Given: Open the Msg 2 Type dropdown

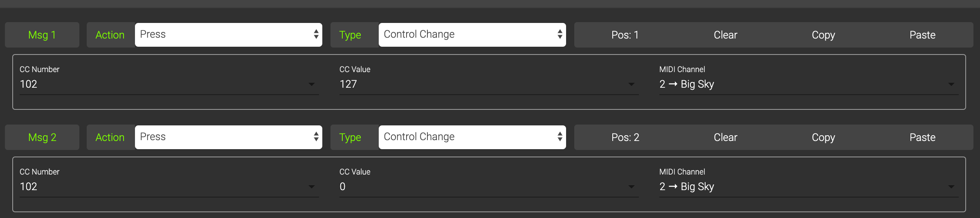Looking at the screenshot, I should (x=472, y=137).
